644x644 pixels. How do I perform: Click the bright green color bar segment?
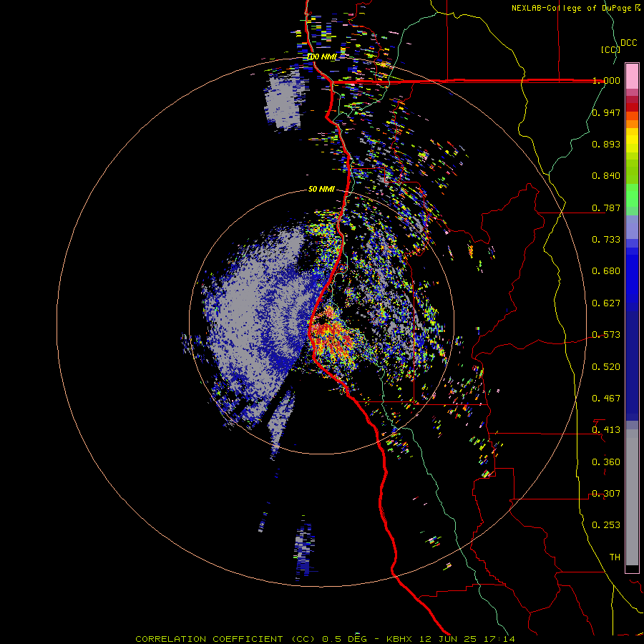632,195
